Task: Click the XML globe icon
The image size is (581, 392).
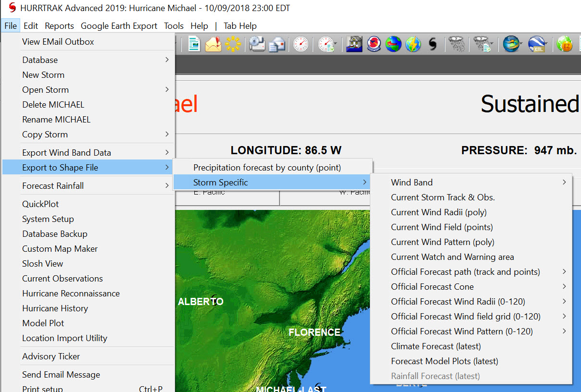Action: pos(536,44)
